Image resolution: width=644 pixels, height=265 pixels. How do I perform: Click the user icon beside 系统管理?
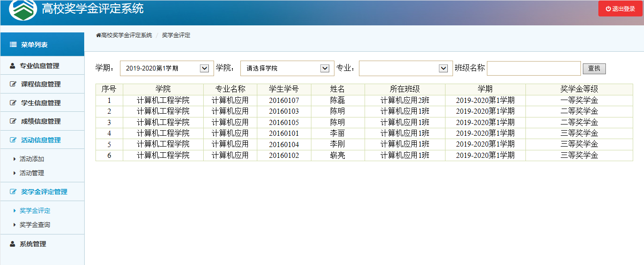click(13, 244)
